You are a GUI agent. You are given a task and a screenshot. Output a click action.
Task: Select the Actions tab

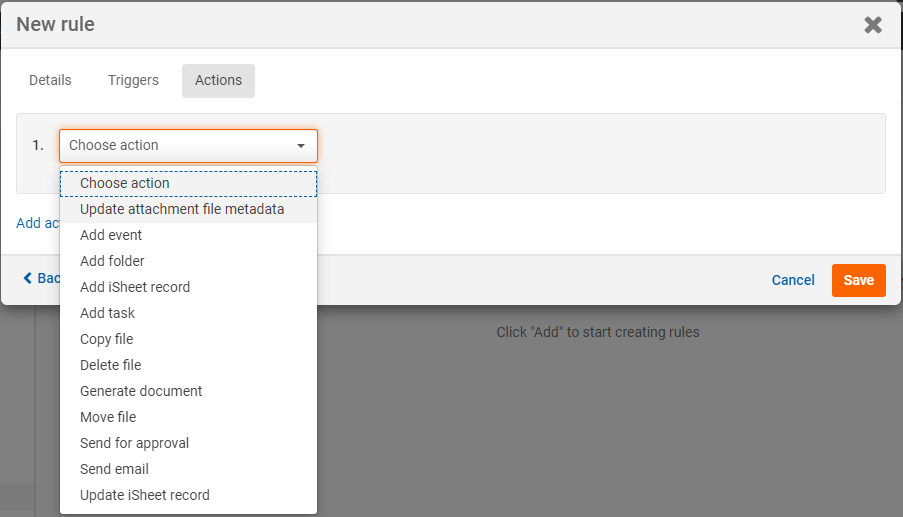[218, 81]
